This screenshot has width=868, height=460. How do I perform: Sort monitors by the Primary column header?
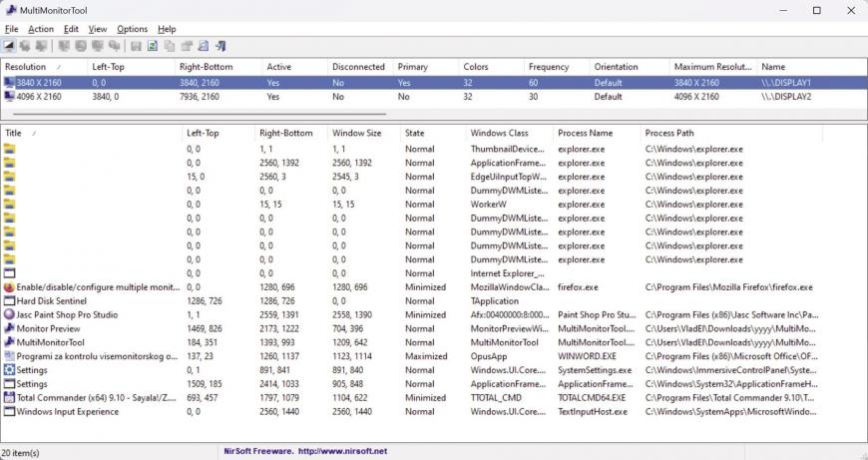pos(426,67)
